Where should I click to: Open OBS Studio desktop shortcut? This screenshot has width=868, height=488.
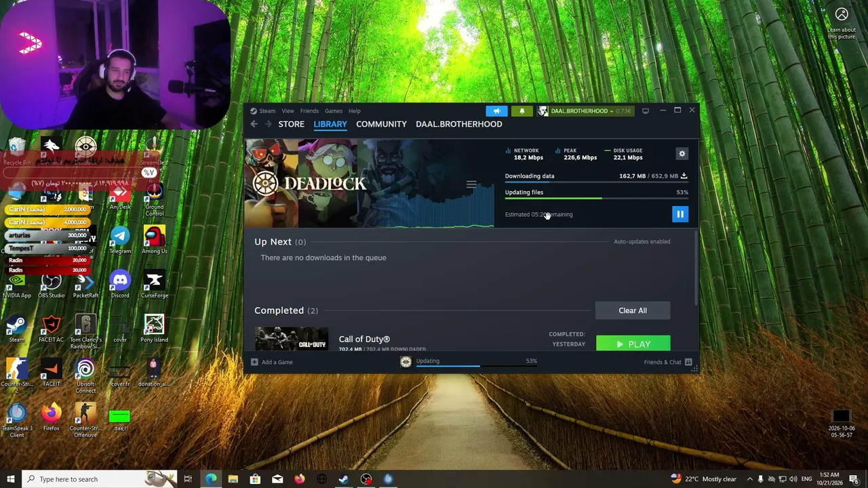52,285
